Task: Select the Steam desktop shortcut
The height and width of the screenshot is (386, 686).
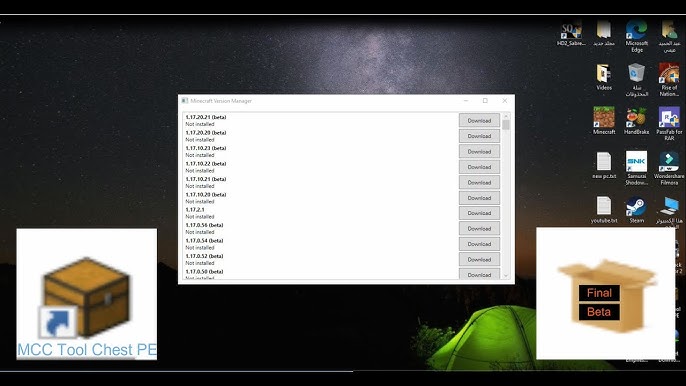Action: [x=637, y=210]
